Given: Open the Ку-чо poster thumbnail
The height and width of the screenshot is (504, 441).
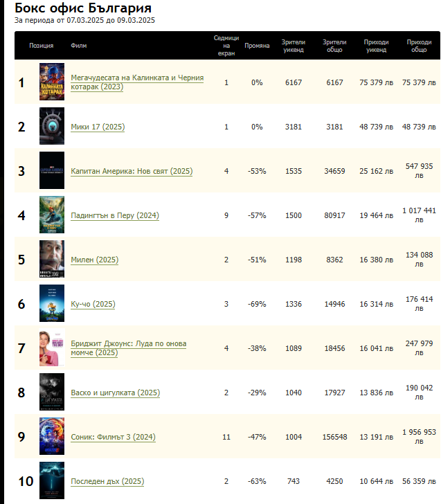Looking at the screenshot, I should tap(52, 304).
